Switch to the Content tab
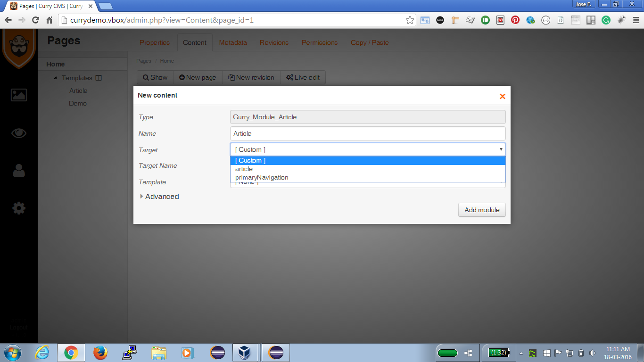The width and height of the screenshot is (644, 362). point(195,42)
